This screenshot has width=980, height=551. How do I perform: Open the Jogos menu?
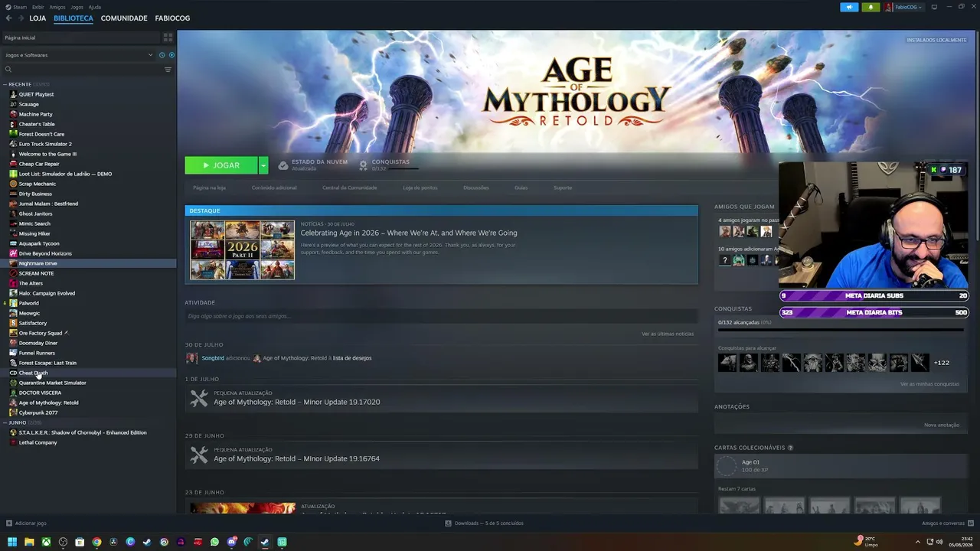(77, 7)
